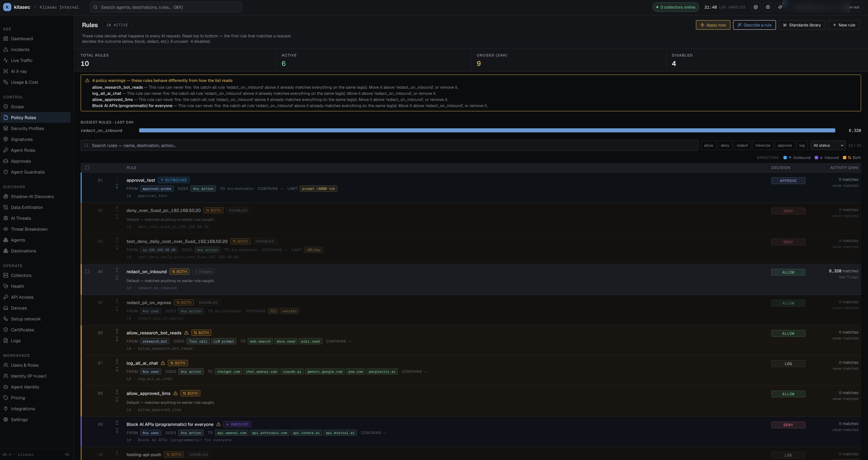This screenshot has height=460, width=868.
Task: Go to Live Traffic
Action: pyautogui.click(x=35, y=60)
